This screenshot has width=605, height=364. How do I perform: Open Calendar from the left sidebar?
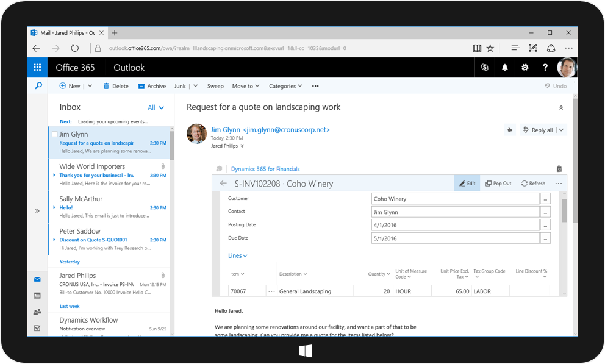coord(37,296)
